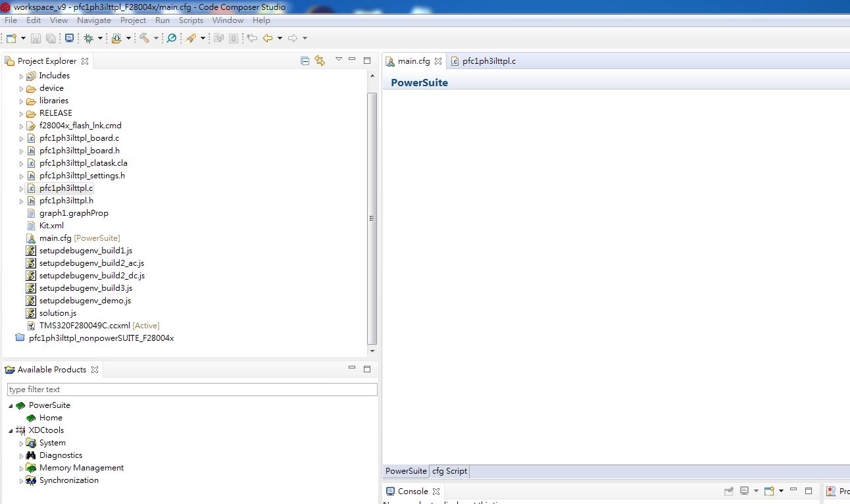This screenshot has height=504, width=850.
Task: Open dropdown next to New icon
Action: [23, 38]
